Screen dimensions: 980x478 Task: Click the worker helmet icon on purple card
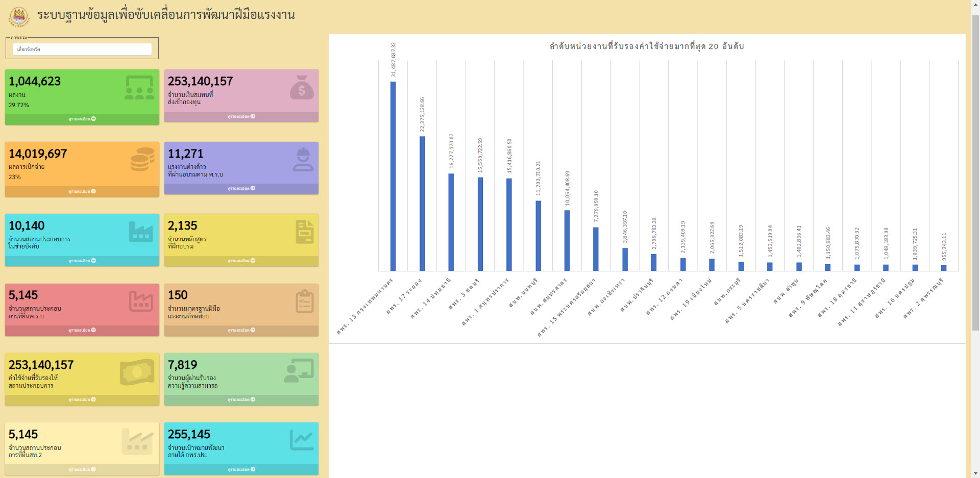click(303, 159)
